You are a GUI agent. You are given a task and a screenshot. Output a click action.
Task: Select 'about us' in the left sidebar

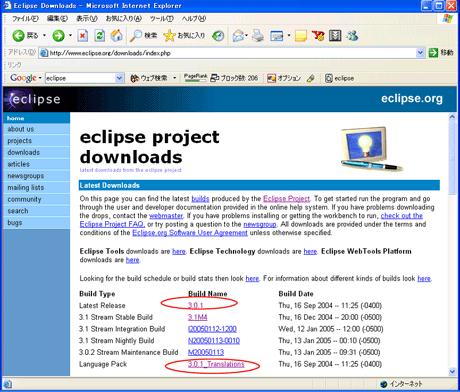[37, 129]
